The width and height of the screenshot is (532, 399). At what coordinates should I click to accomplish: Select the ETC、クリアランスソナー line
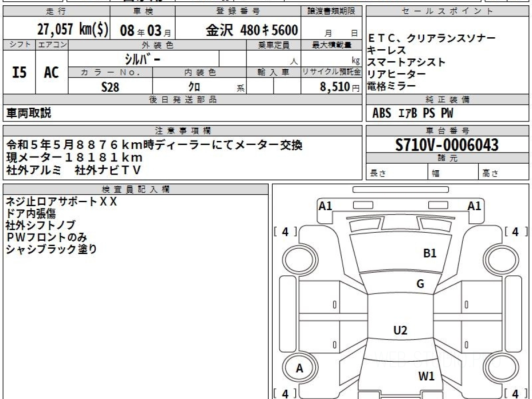(431, 39)
